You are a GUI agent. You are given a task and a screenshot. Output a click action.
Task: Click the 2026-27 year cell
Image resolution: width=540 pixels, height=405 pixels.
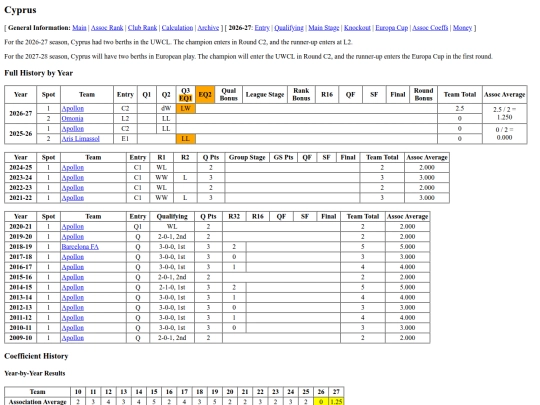pos(21,113)
